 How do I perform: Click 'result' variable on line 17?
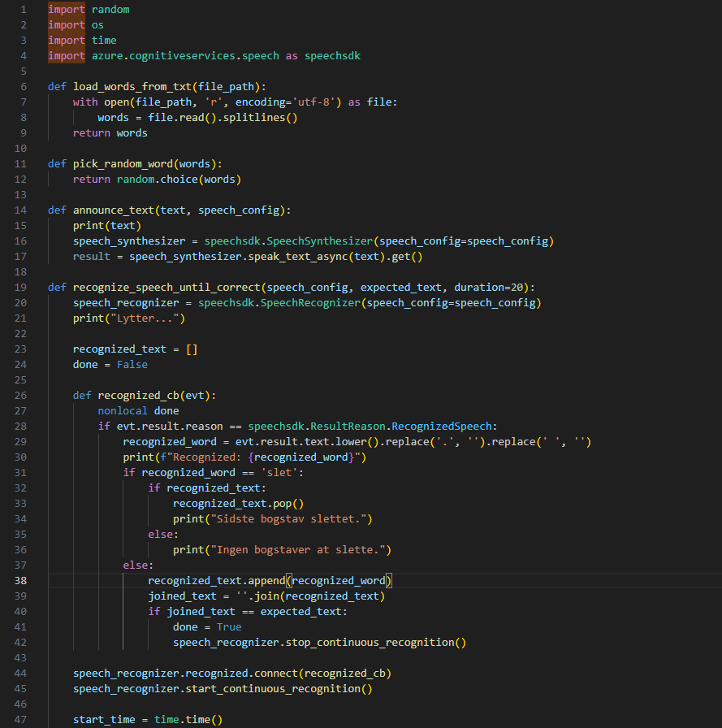92,256
